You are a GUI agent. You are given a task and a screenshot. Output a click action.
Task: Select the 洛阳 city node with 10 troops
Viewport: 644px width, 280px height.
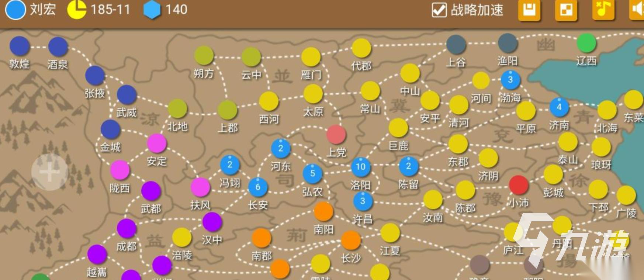click(361, 167)
